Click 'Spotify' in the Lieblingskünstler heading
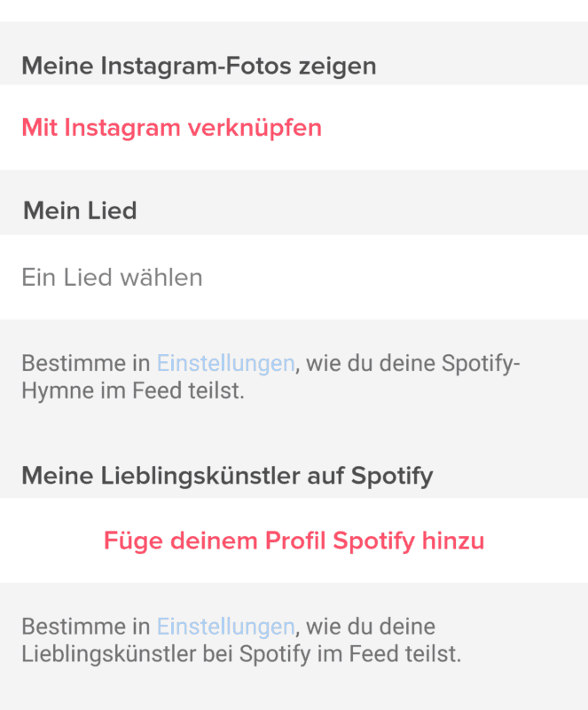The image size is (588, 710). click(x=392, y=476)
